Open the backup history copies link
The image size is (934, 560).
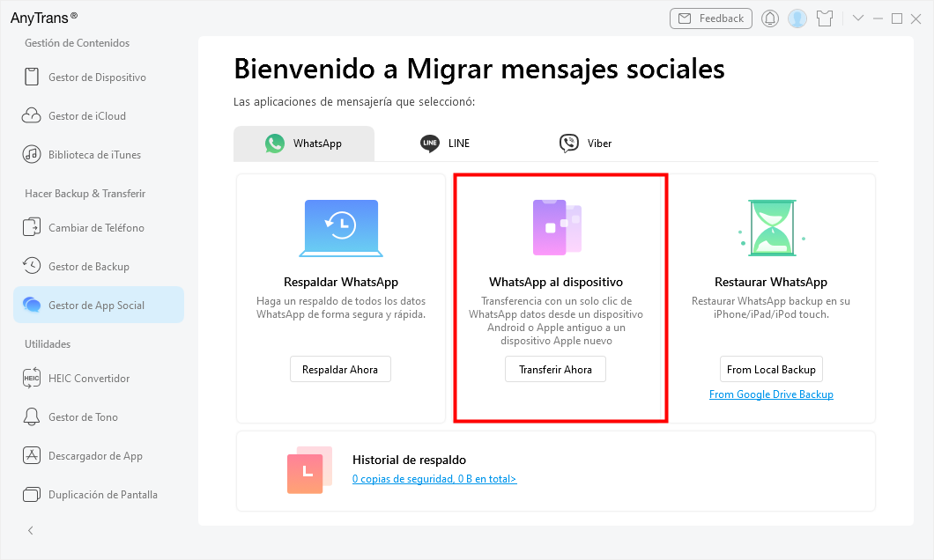tap(434, 479)
